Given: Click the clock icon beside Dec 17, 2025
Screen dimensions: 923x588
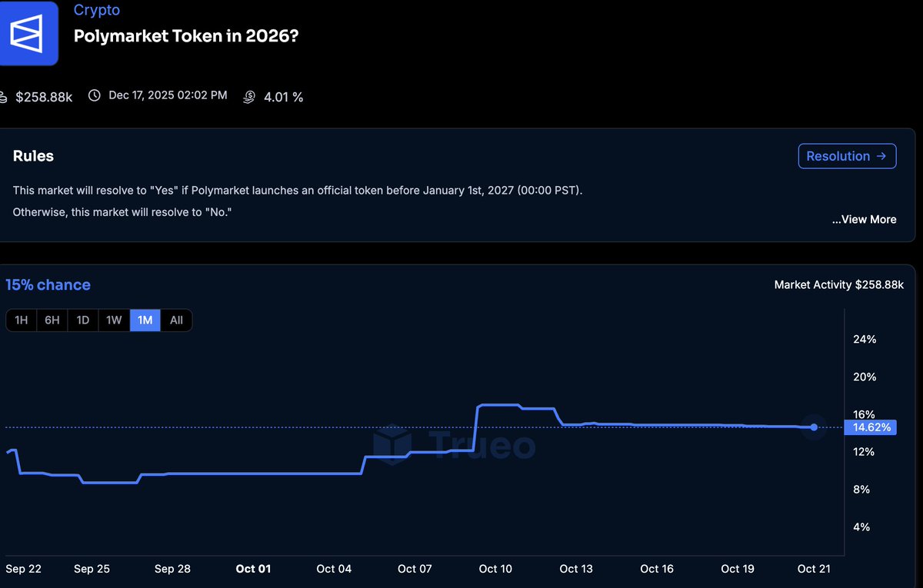Looking at the screenshot, I should [x=95, y=96].
